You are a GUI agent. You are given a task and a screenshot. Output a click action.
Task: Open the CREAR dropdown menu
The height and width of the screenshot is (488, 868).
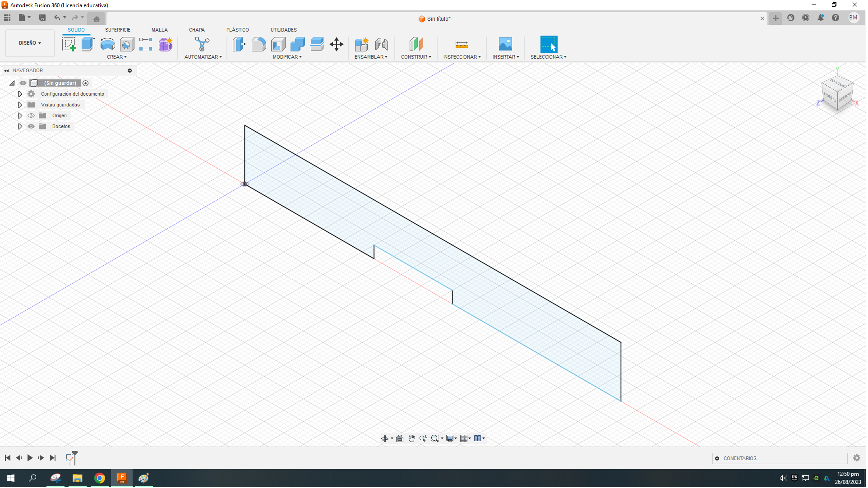pyautogui.click(x=116, y=57)
